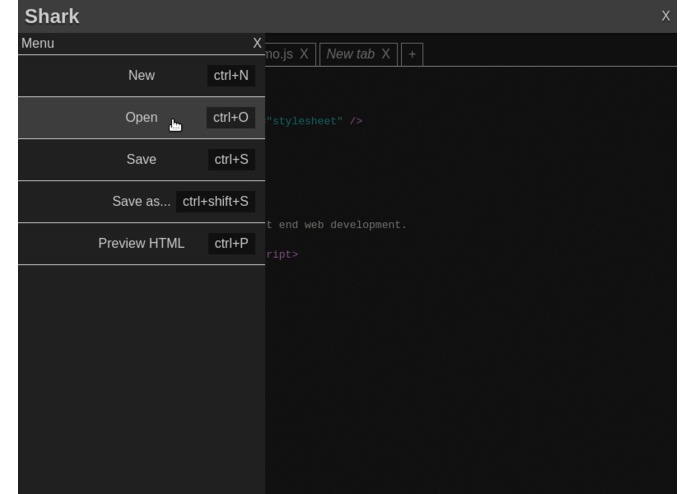The height and width of the screenshot is (494, 695).
Task: Select New from the menu
Action: click(x=141, y=75)
